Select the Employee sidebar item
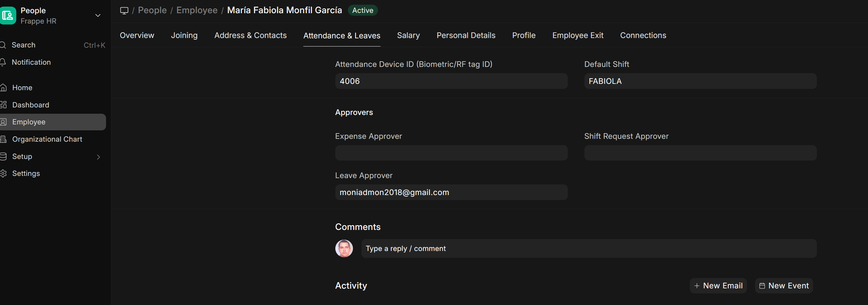The height and width of the screenshot is (305, 868). coord(29,122)
